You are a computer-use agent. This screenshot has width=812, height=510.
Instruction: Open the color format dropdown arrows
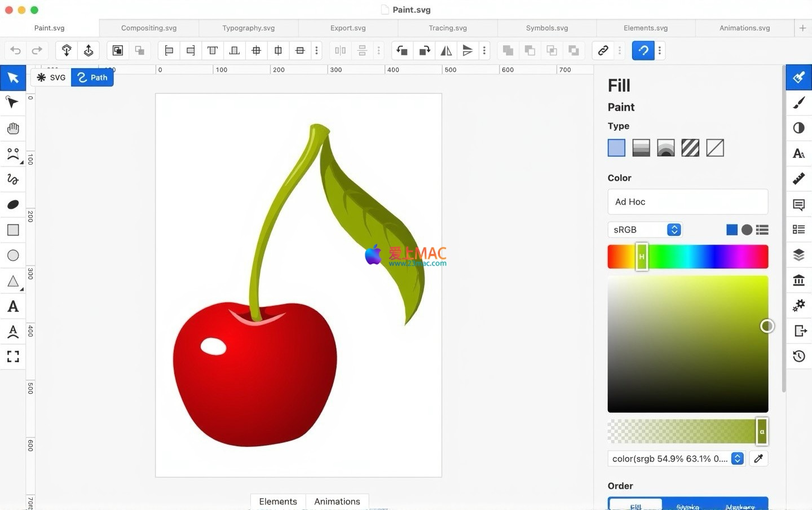click(x=737, y=459)
